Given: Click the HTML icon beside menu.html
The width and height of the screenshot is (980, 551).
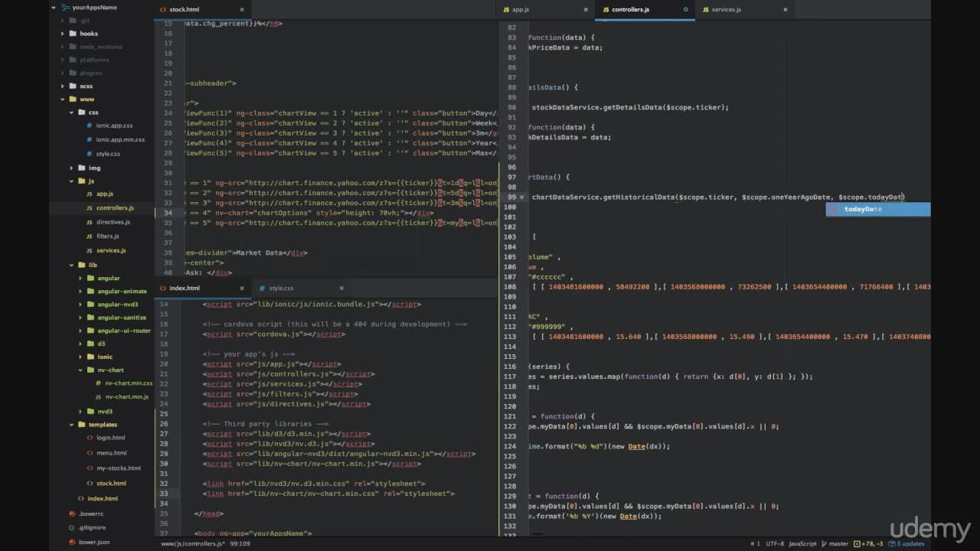Looking at the screenshot, I should click(90, 453).
